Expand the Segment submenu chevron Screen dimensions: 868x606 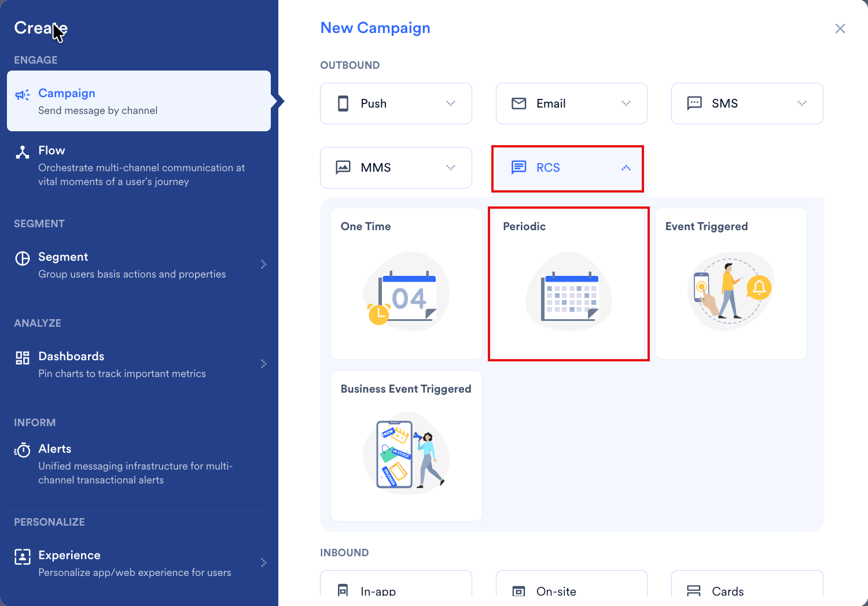click(x=264, y=264)
